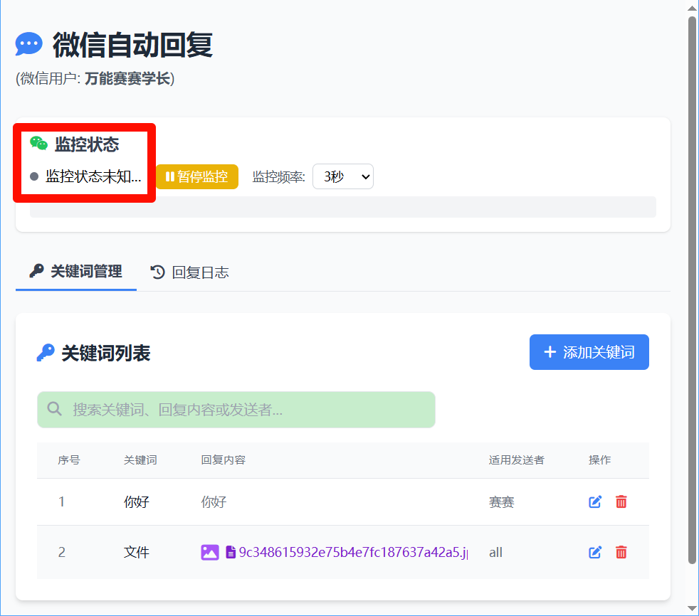The width and height of the screenshot is (699, 616).
Task: Click the 微信自动回复 page title
Action: pos(133,45)
